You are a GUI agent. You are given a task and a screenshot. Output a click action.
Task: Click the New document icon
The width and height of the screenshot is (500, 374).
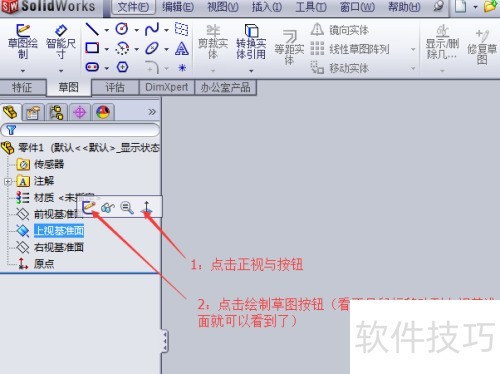(461, 6)
